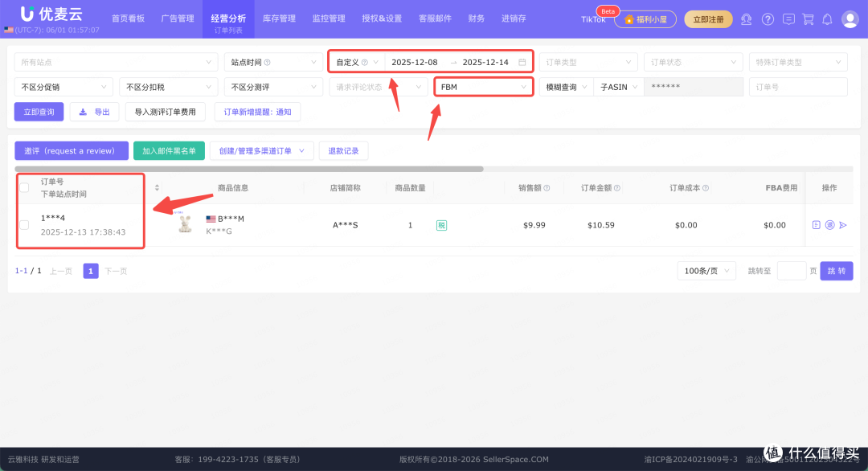The height and width of the screenshot is (471, 868).
Task: Open 授权&设置 menu
Action: point(382,18)
